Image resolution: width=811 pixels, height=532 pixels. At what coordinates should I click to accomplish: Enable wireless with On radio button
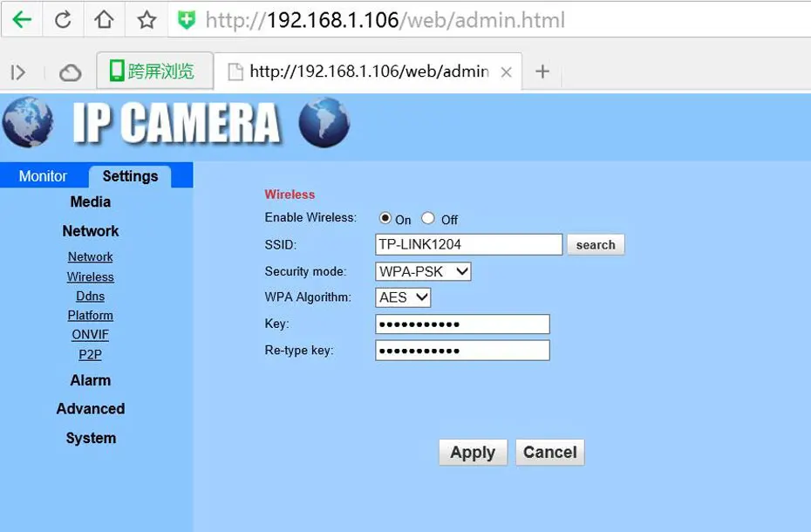(x=385, y=218)
